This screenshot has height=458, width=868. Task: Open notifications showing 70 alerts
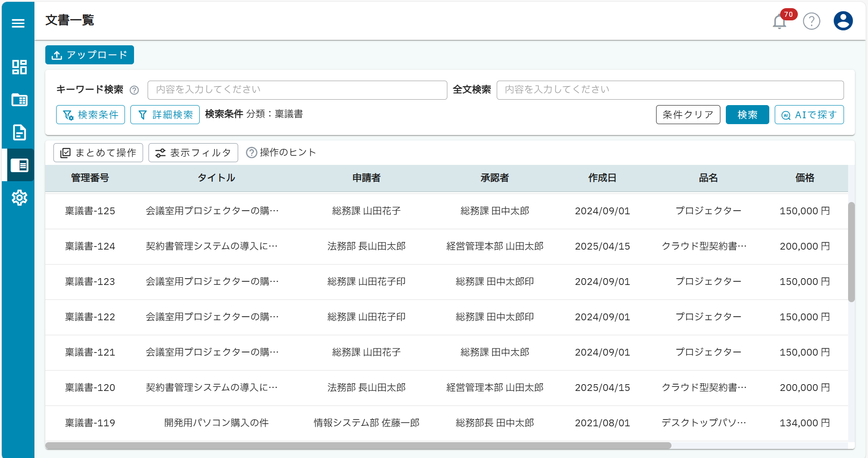click(x=780, y=21)
